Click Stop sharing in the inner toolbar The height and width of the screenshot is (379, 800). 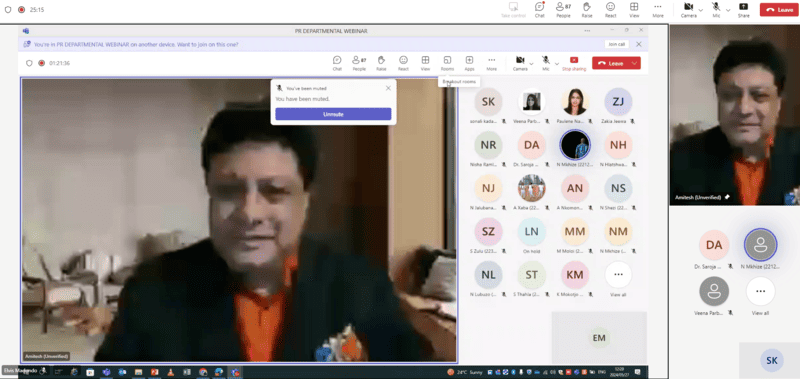(x=574, y=63)
